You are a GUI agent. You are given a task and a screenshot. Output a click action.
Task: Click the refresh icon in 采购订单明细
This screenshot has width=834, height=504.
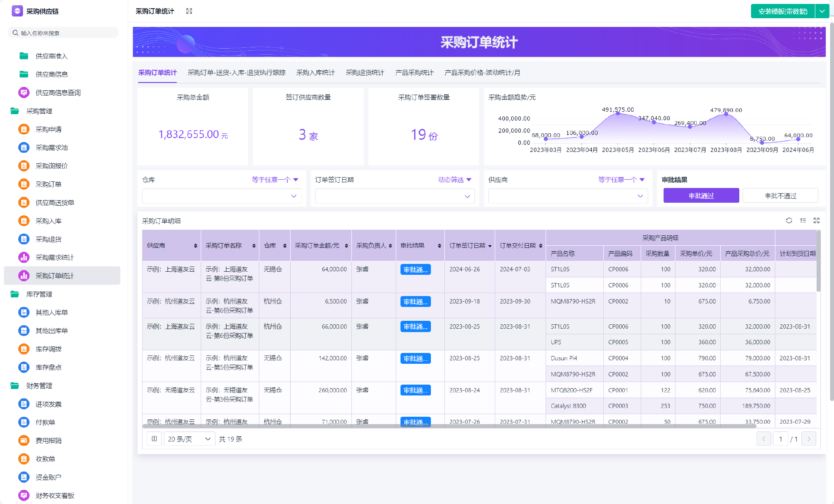point(789,221)
